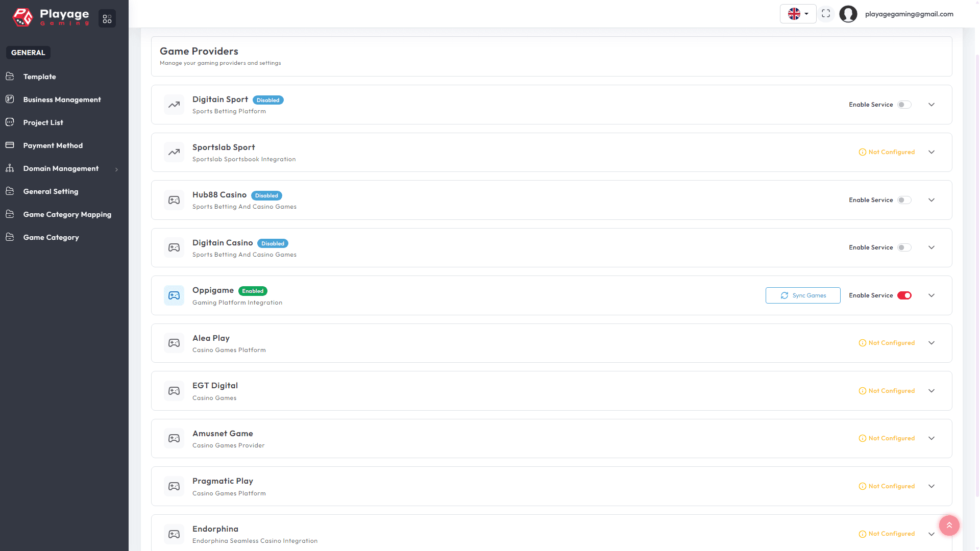
Task: Expand the Oppigame provider row
Action: 932,295
